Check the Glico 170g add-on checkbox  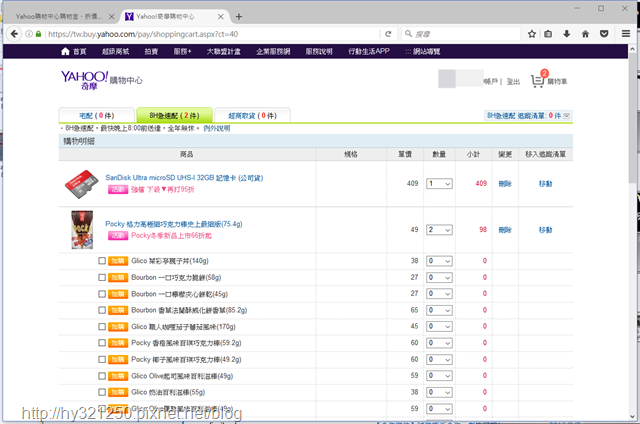click(x=102, y=327)
